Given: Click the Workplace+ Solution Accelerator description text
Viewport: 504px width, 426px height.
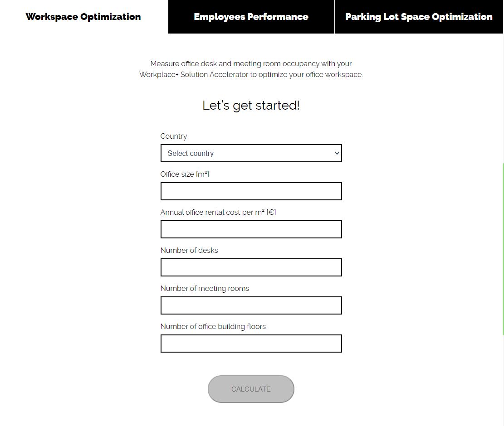Looking at the screenshot, I should pos(251,69).
